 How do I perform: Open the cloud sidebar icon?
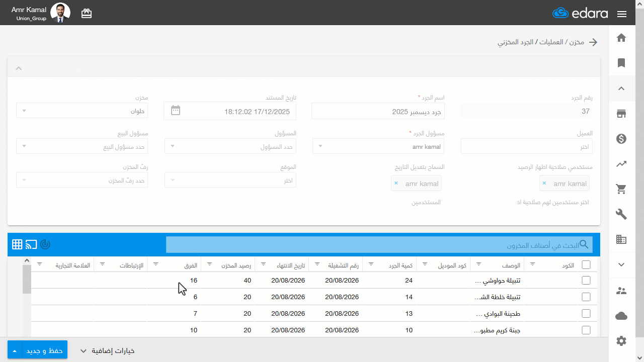[x=621, y=316]
